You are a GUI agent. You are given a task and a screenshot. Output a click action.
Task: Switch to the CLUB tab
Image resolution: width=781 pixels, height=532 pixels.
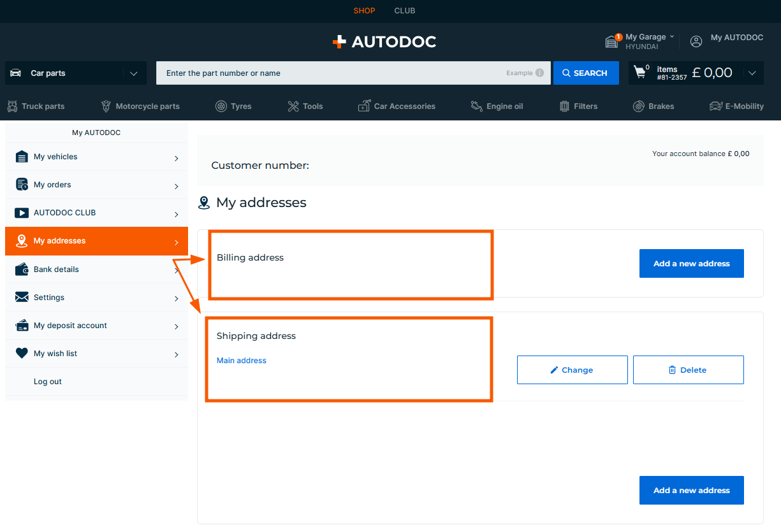[x=404, y=11]
